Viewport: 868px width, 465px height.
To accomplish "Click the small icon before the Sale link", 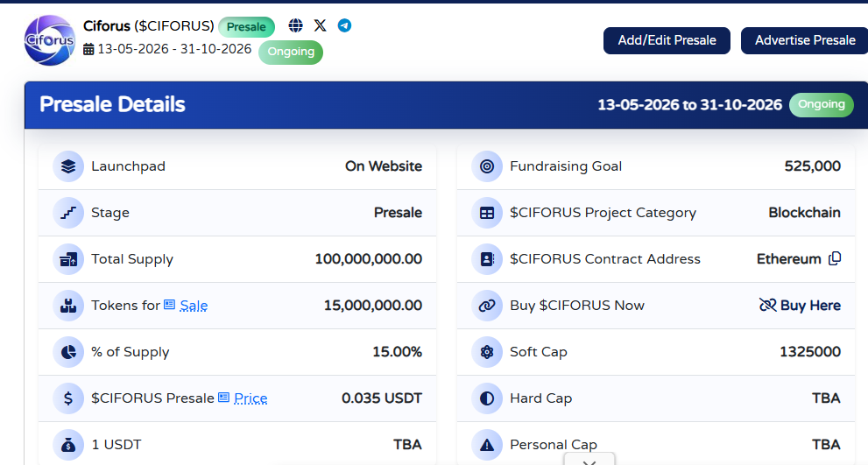I will point(169,305).
